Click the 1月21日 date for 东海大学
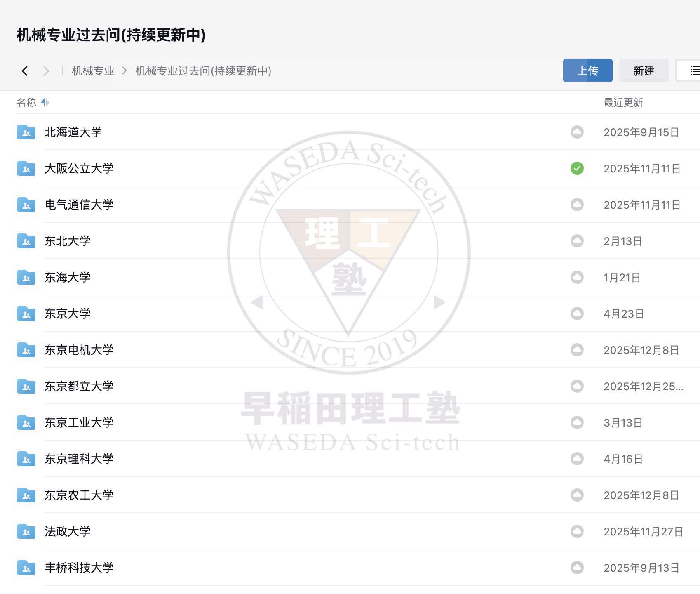Image resolution: width=700 pixels, height=594 pixels. [x=622, y=278]
